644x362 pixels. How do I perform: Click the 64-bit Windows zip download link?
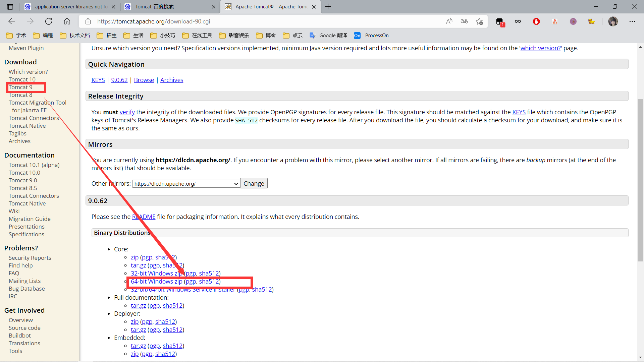[157, 281]
